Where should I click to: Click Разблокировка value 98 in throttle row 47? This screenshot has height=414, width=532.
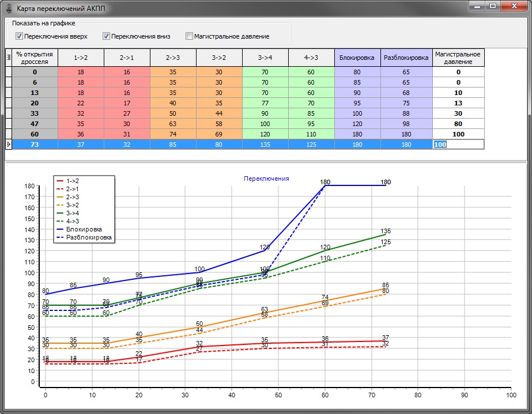coord(406,124)
